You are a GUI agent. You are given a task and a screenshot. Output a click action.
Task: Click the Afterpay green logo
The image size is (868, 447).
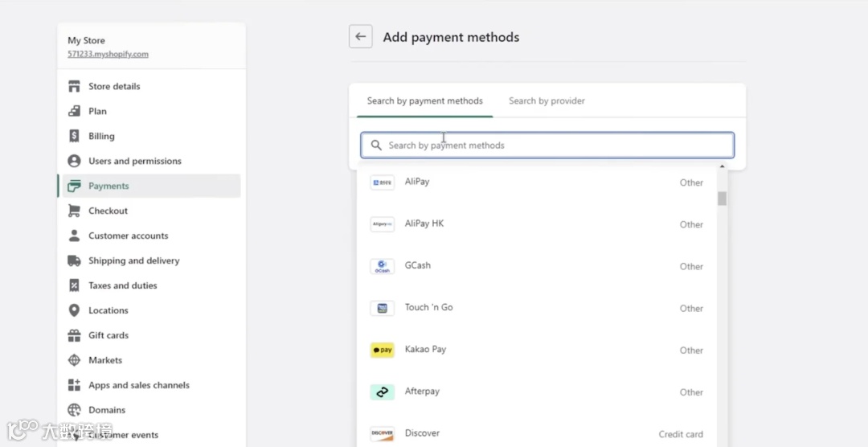382,392
